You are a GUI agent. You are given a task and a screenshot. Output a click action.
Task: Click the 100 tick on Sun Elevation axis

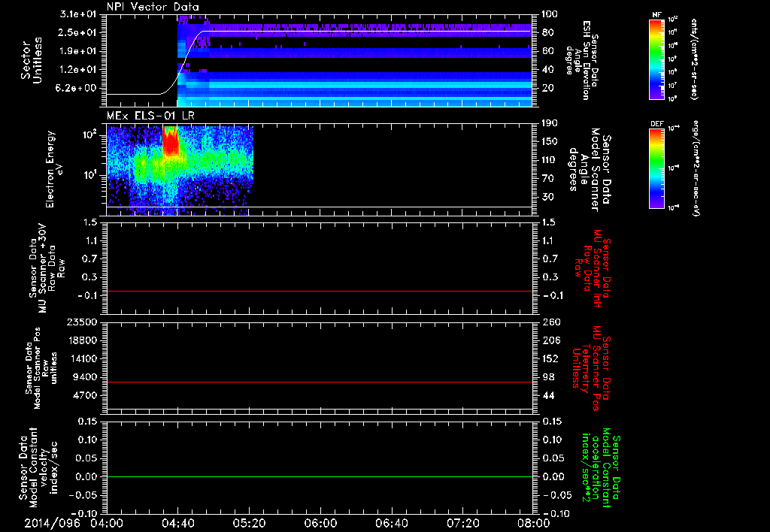click(550, 14)
